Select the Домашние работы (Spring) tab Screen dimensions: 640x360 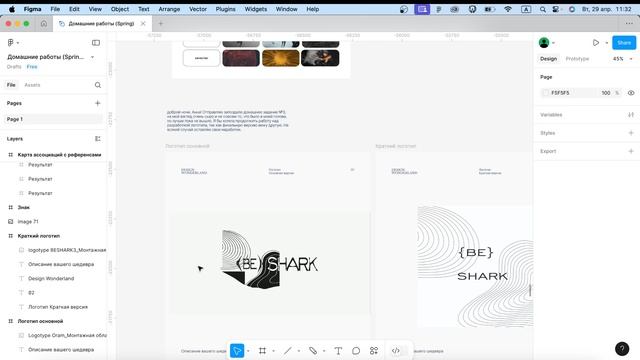[101, 24]
